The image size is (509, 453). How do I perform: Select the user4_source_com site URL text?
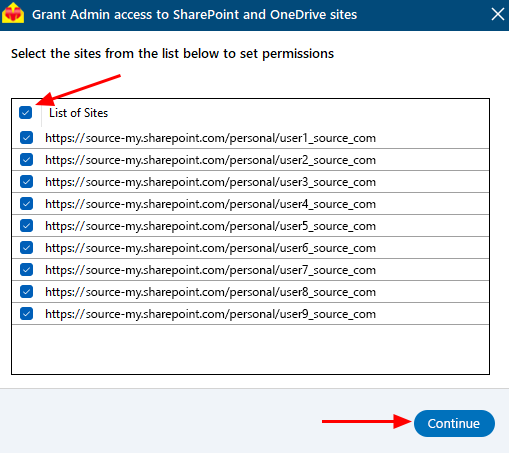tap(210, 204)
